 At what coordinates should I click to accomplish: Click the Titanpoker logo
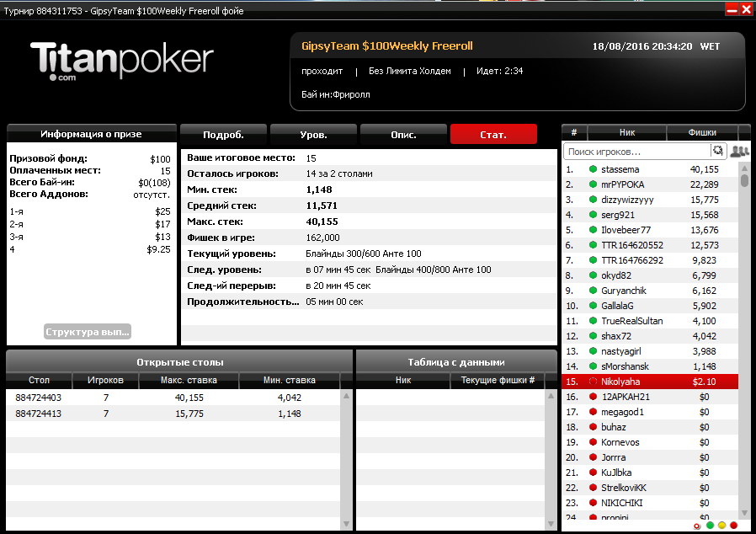coord(122,61)
